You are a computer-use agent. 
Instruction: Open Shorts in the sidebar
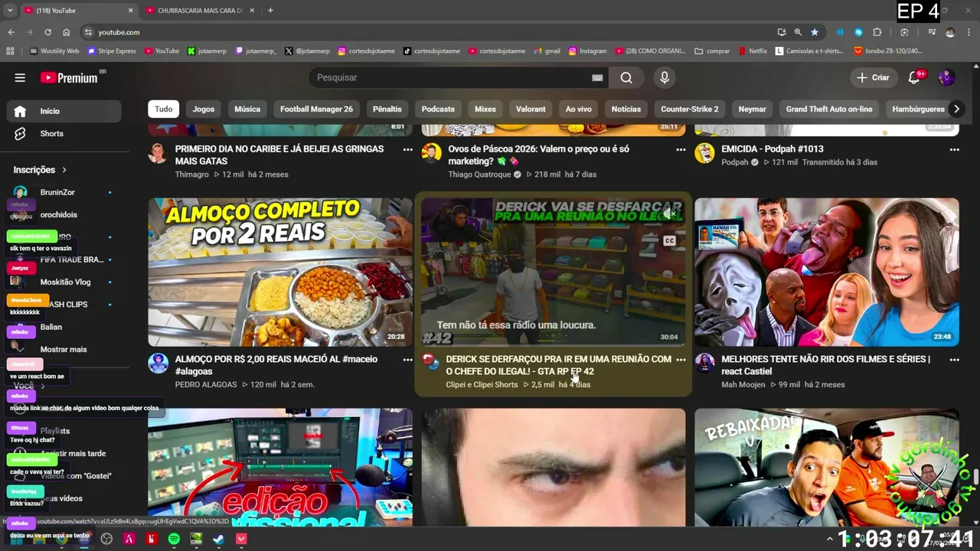(64, 133)
